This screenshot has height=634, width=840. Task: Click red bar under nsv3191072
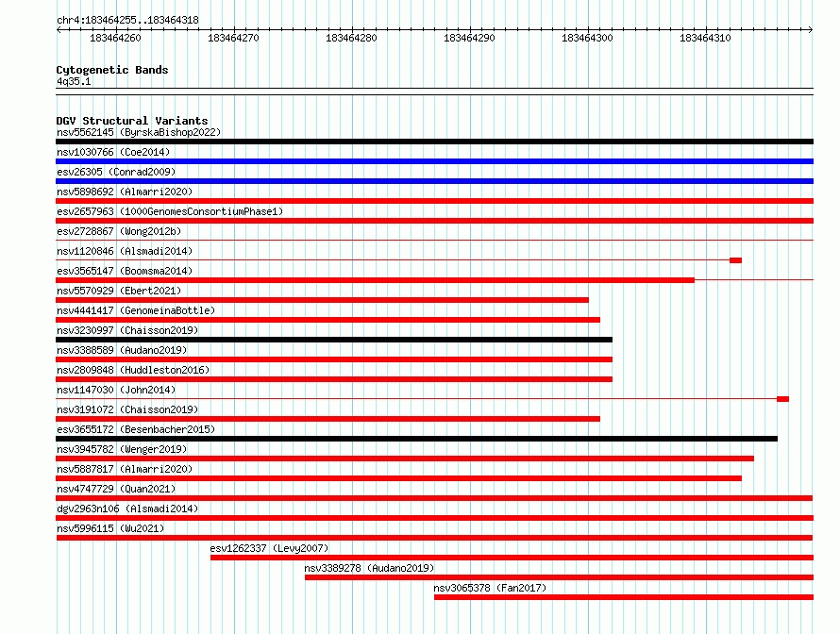[x=328, y=419]
